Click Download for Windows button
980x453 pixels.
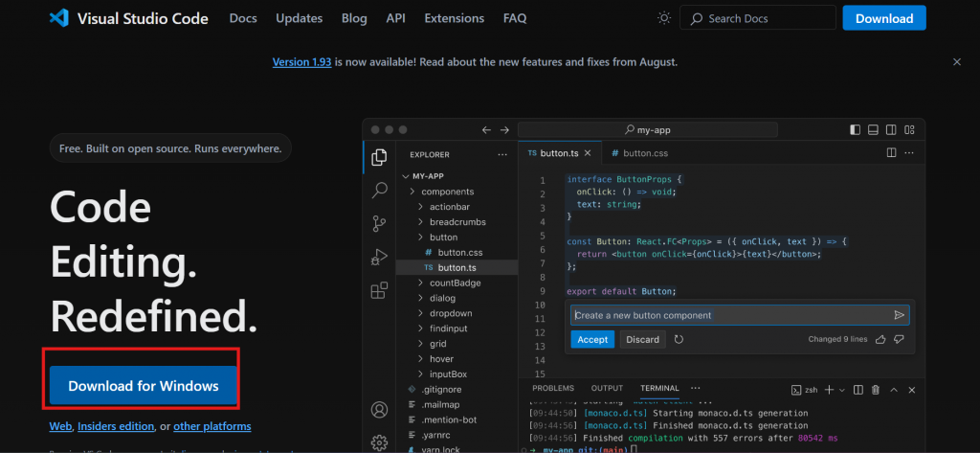(144, 385)
